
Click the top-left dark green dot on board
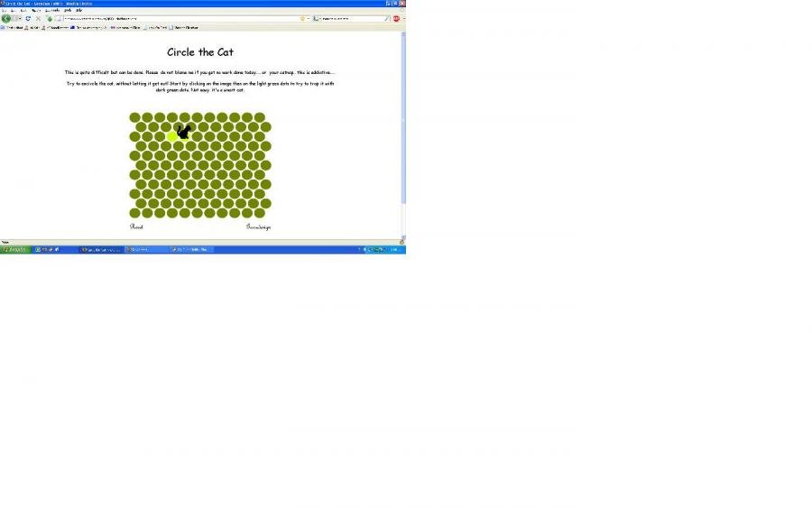click(x=134, y=117)
